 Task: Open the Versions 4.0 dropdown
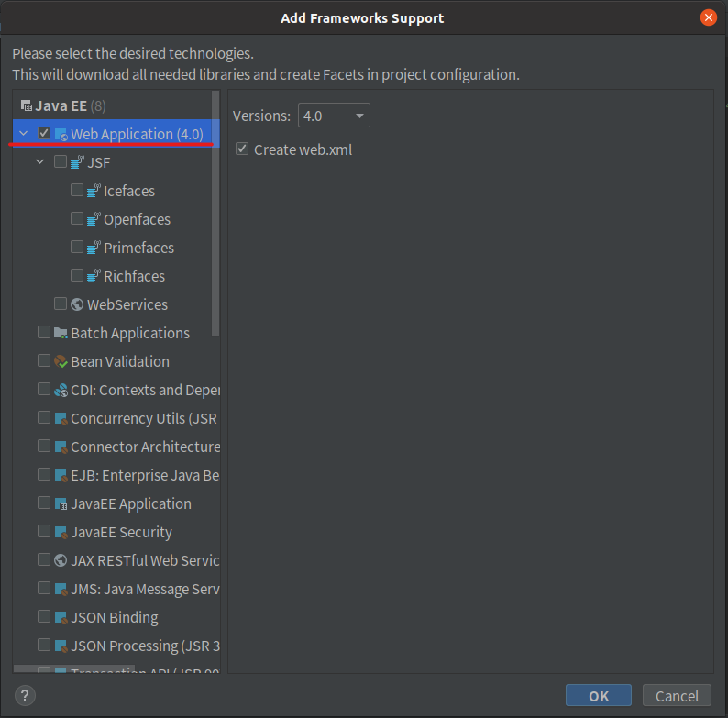click(334, 116)
